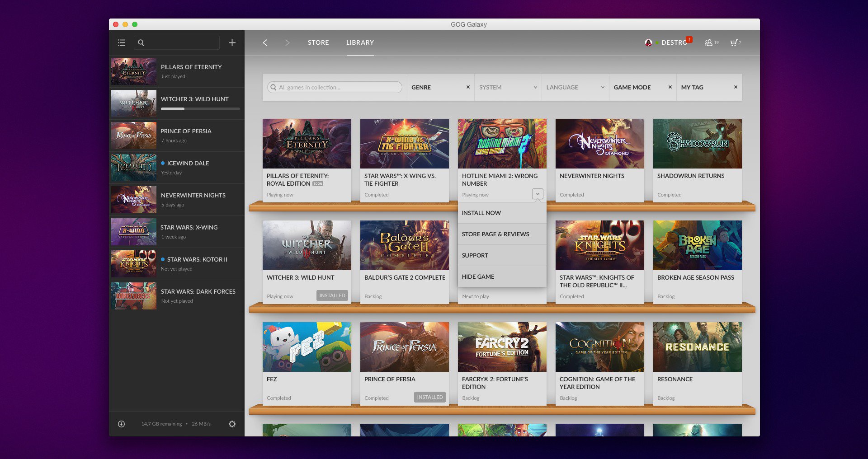868x459 pixels.
Task: Select STORE PAGE & REVIEWS menu item
Action: (x=502, y=234)
